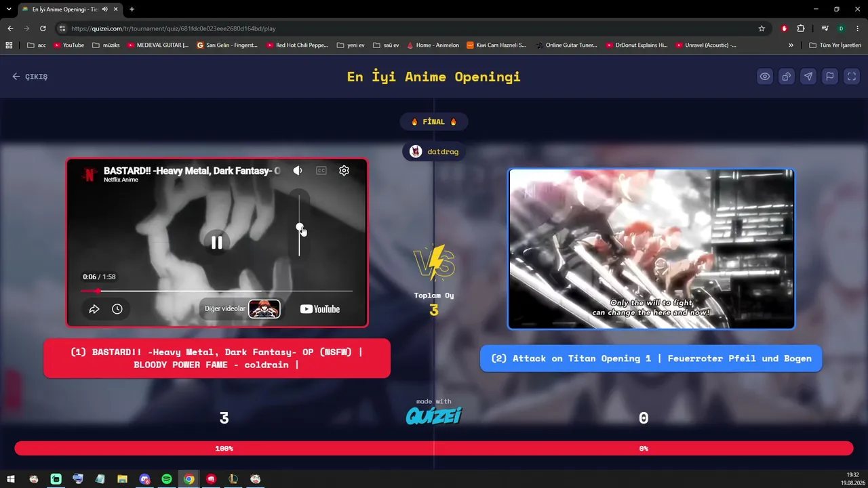Open the YouTube bookmark
868x488 pixels.
(68, 45)
